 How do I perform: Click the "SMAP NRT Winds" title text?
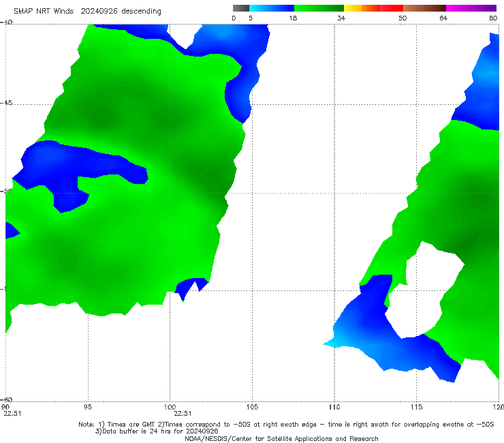click(44, 11)
